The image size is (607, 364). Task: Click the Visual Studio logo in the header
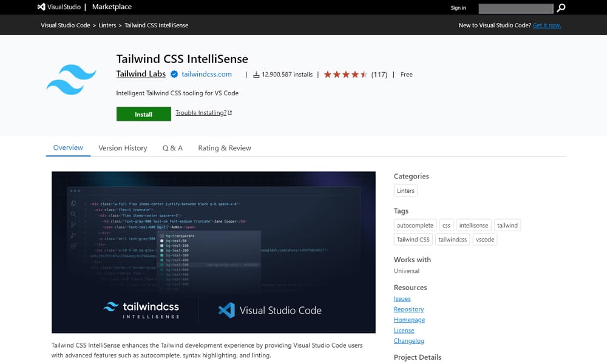click(x=40, y=7)
